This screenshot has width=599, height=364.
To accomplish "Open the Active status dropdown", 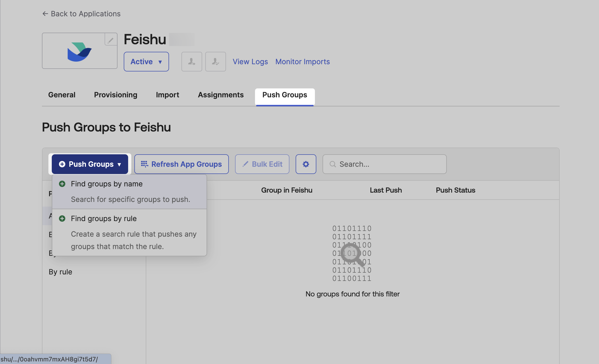I will [x=146, y=61].
